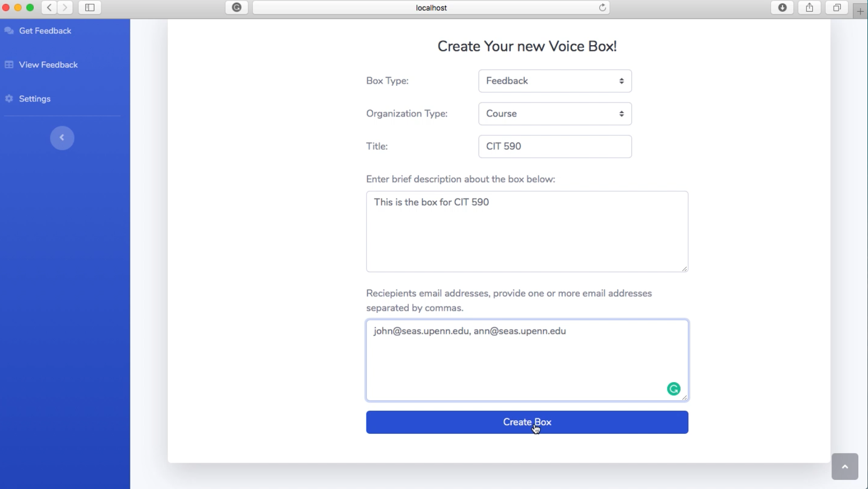This screenshot has height=489, width=868.
Task: Click the scroll-to-top arrow button
Action: coord(845,466)
